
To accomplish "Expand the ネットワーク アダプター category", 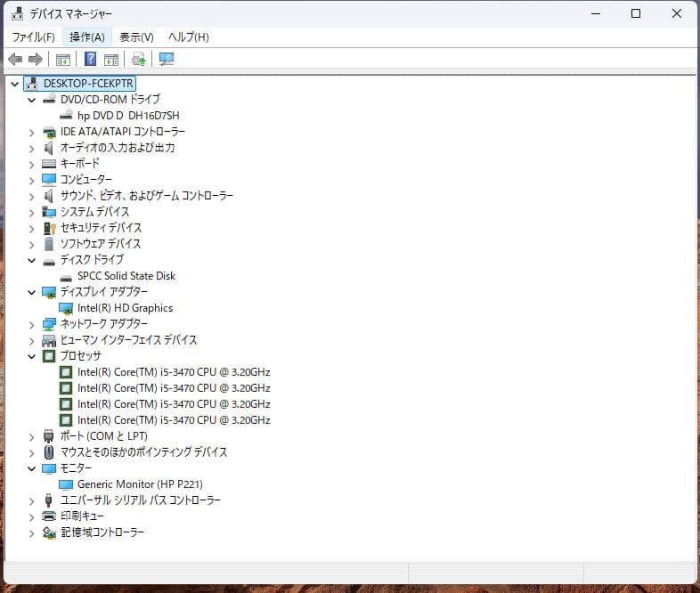I will pos(32,324).
